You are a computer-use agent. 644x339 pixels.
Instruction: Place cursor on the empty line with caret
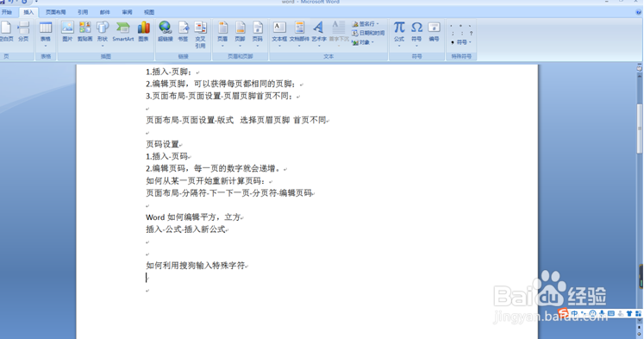(147, 278)
